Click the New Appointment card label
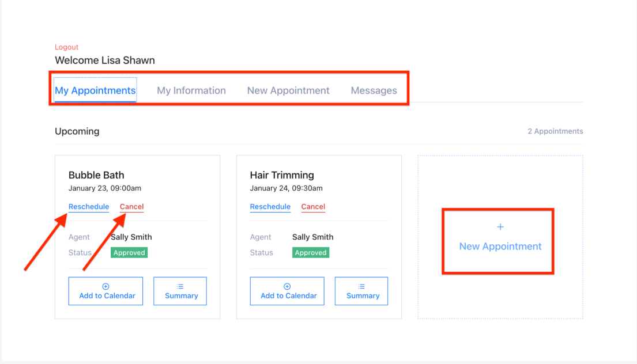The width and height of the screenshot is (637, 364). coord(500,247)
